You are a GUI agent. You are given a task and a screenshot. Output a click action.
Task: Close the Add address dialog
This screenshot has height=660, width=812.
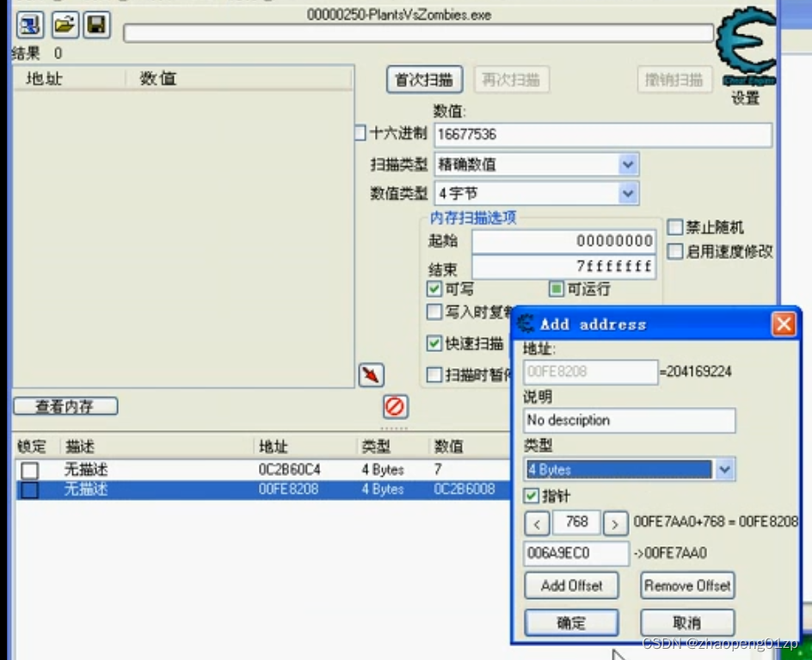pos(784,324)
